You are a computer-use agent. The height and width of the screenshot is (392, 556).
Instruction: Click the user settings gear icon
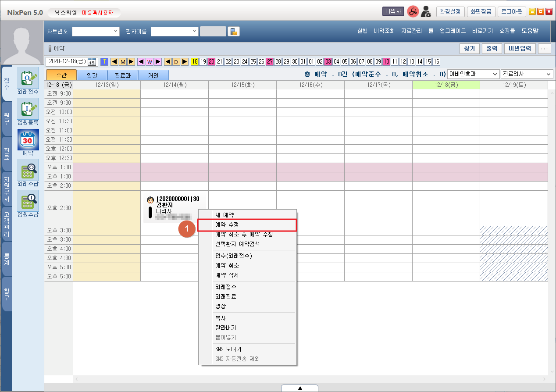click(425, 12)
